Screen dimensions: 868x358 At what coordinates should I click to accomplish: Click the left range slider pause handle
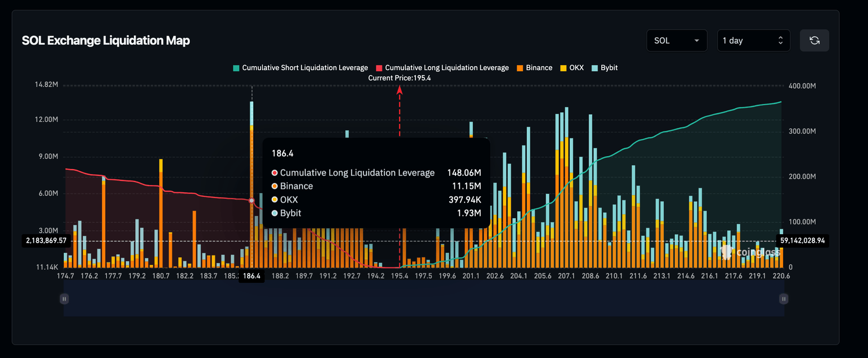64,299
